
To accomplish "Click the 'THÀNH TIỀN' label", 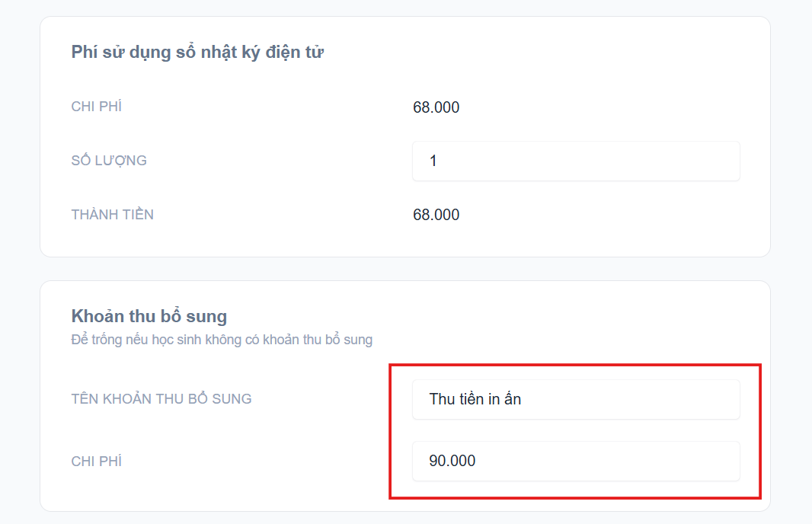I will (x=113, y=215).
